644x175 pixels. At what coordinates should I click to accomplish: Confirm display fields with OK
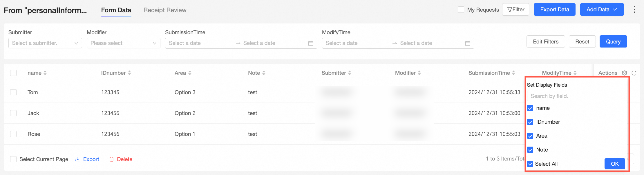614,164
